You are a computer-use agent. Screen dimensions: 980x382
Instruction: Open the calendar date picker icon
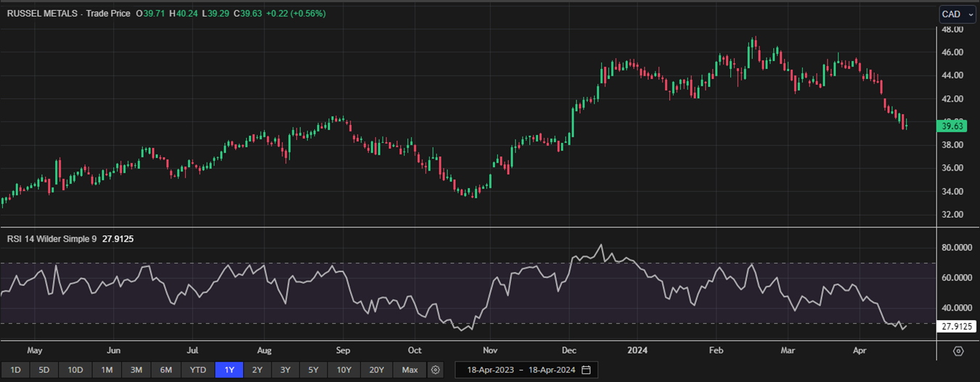586,370
